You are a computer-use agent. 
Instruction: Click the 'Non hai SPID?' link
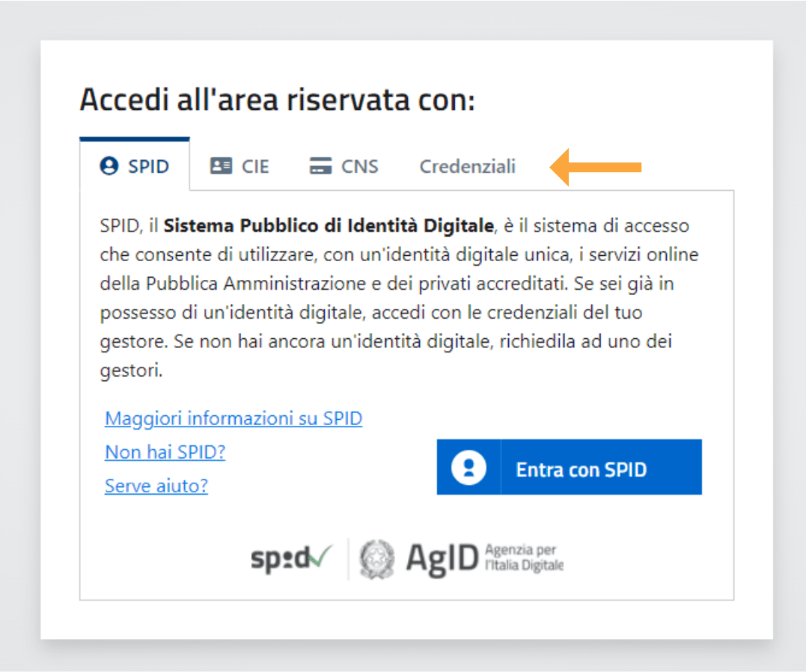coord(164,452)
